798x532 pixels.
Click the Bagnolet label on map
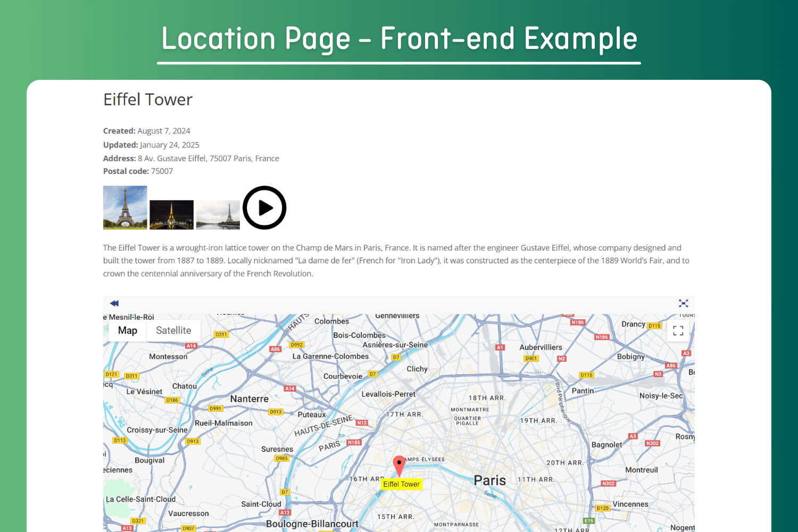[x=606, y=445]
